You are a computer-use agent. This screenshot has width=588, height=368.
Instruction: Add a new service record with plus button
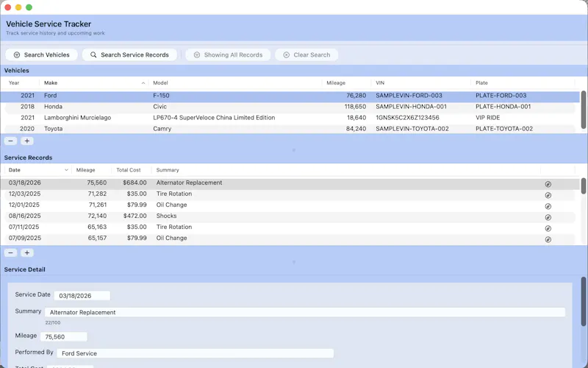27,252
